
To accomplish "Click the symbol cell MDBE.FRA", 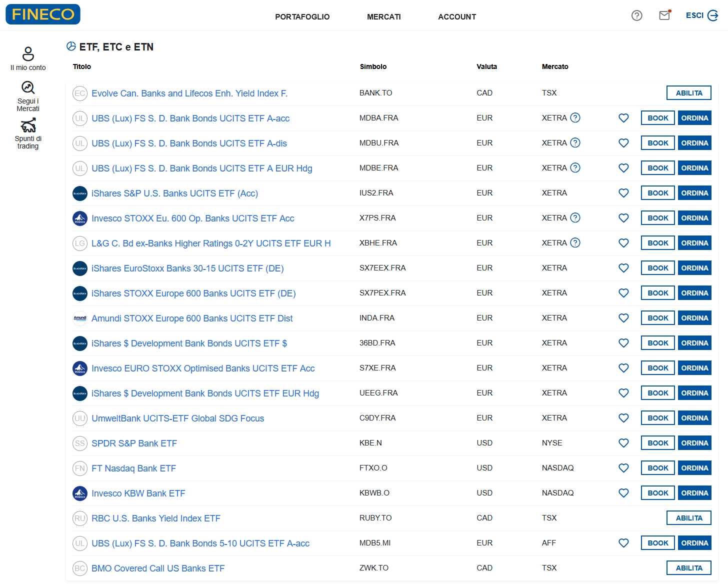I will coord(379,168).
